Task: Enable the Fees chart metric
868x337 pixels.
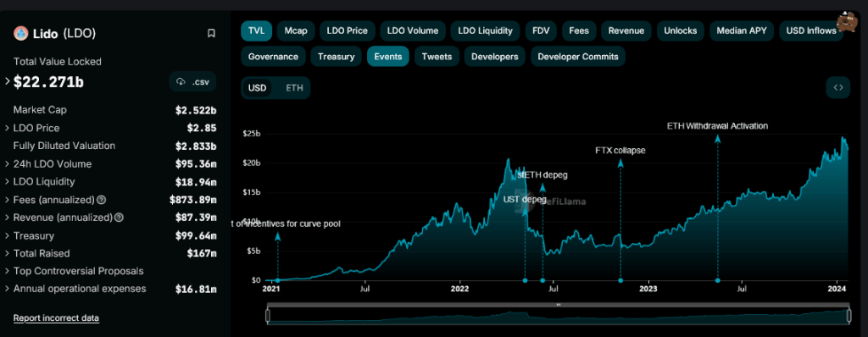Action: 579,30
